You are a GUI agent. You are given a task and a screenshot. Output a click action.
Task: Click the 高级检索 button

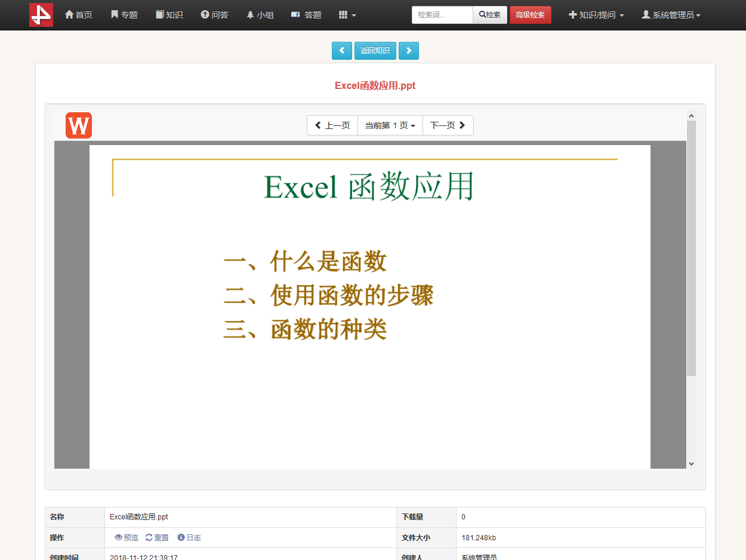[x=530, y=15]
